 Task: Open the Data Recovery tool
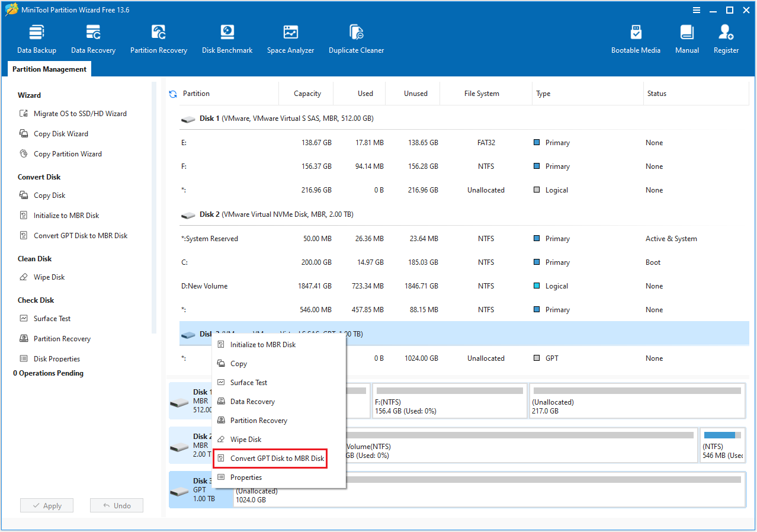(92, 37)
